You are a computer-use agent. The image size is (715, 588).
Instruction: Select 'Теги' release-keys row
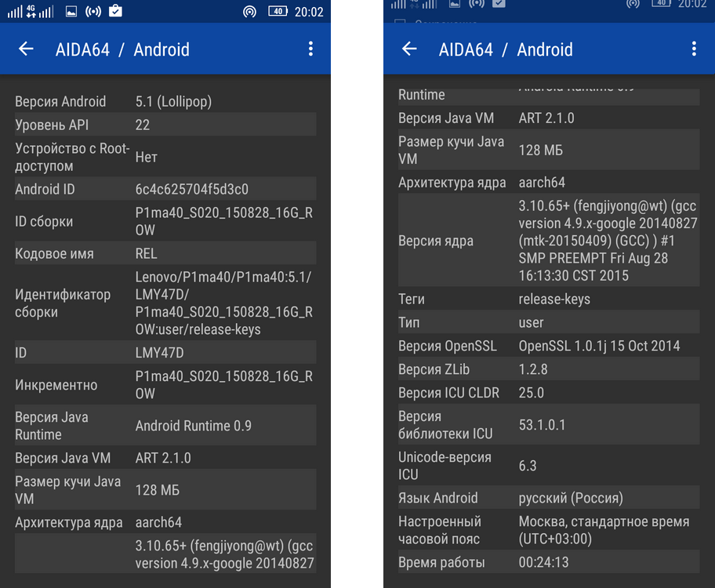coord(549,299)
